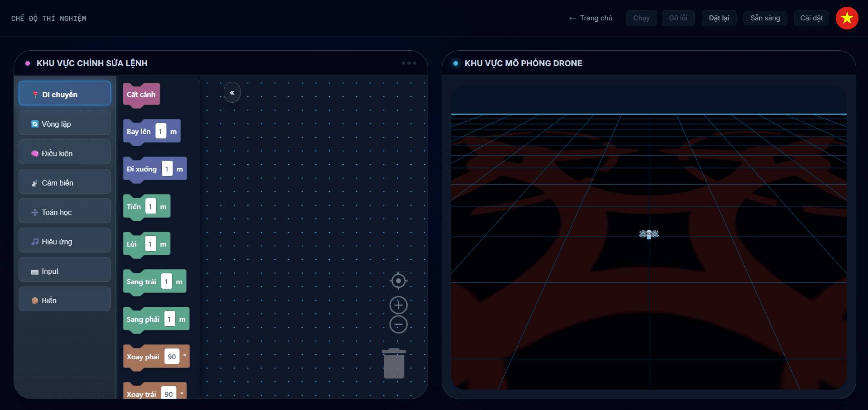Screen dimensions: 868x410
Task: Click the Đi xuống block label
Action: coord(141,169)
